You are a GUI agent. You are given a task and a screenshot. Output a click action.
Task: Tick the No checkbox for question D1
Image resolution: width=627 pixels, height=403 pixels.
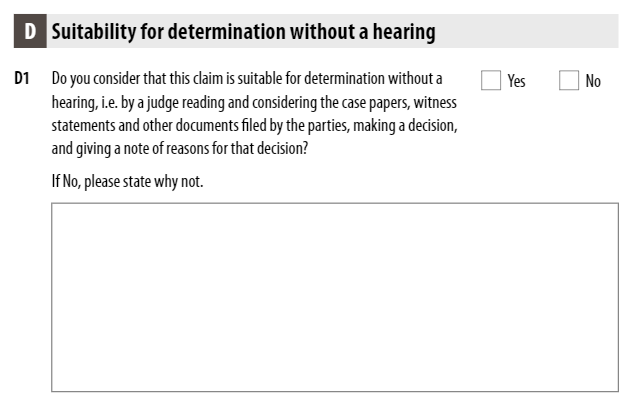click(569, 80)
